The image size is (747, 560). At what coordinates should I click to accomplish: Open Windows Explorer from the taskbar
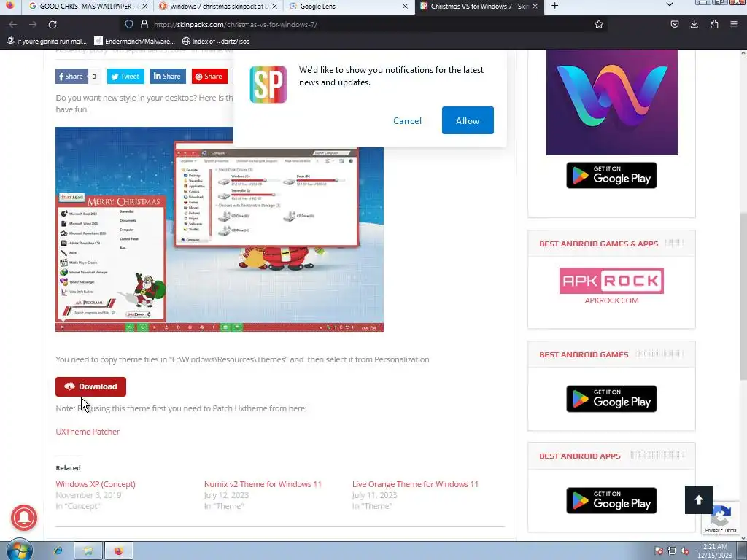(88, 551)
